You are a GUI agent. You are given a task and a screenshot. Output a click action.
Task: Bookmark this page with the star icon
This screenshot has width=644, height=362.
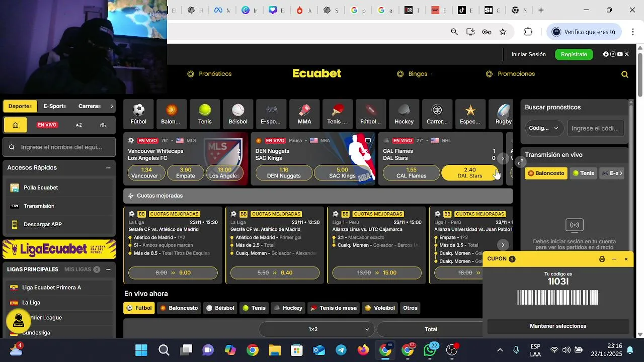pyautogui.click(x=503, y=32)
